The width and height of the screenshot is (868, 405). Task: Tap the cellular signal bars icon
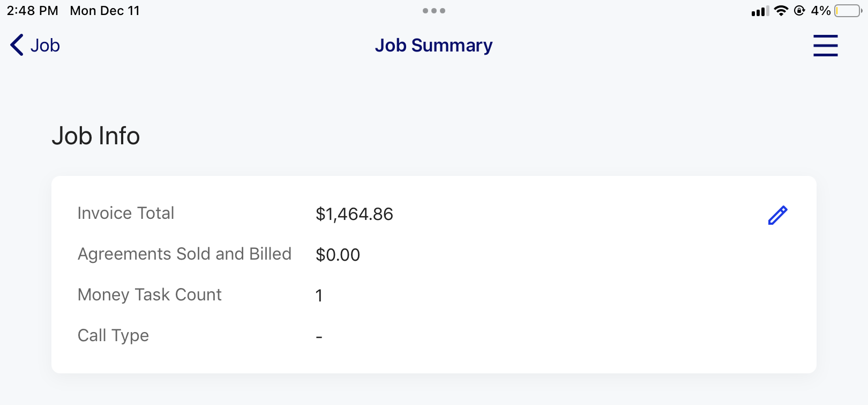pyautogui.click(x=760, y=11)
